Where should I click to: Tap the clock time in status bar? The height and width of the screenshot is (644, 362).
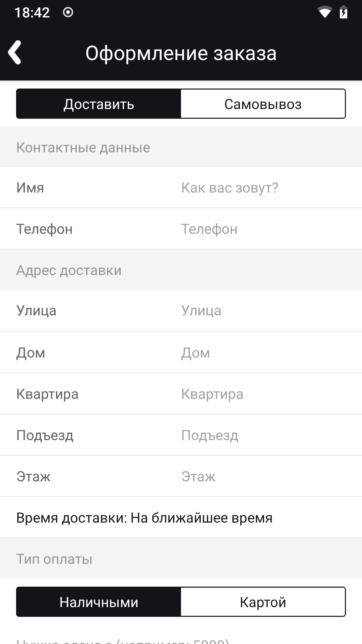coord(32,13)
